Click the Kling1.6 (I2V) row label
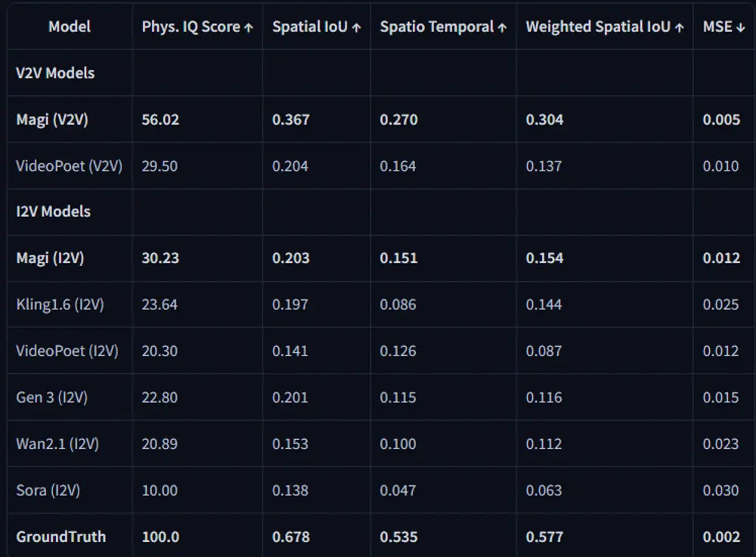This screenshot has height=557, width=756. click(60, 305)
